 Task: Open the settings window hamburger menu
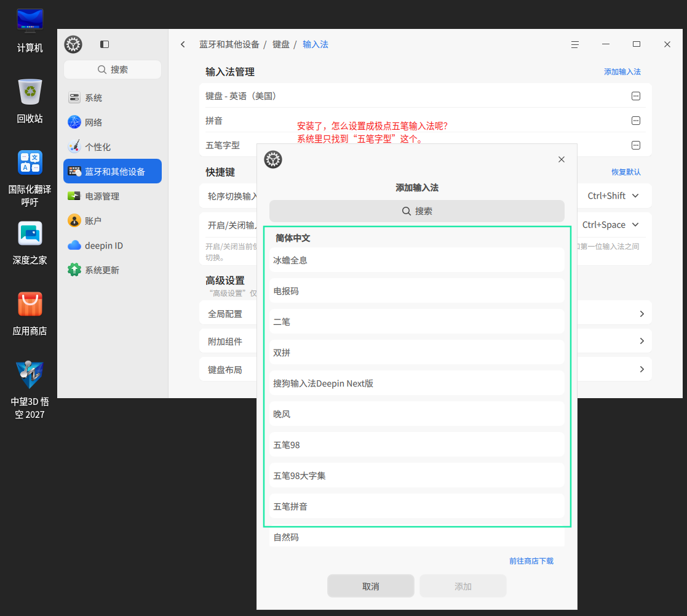click(x=575, y=44)
